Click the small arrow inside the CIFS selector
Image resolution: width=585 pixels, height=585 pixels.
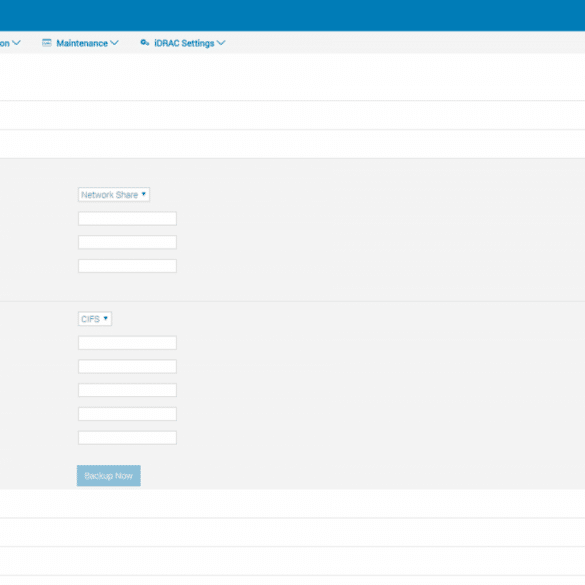pyautogui.click(x=106, y=318)
